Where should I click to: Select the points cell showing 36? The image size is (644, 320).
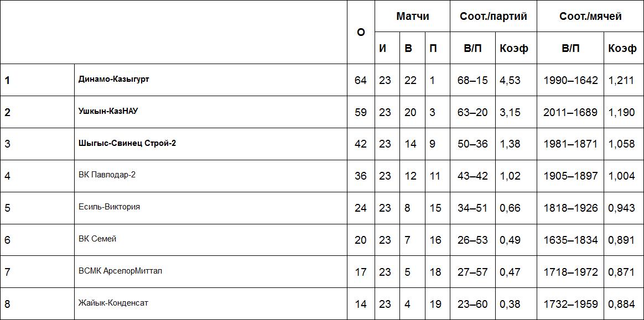pos(361,176)
